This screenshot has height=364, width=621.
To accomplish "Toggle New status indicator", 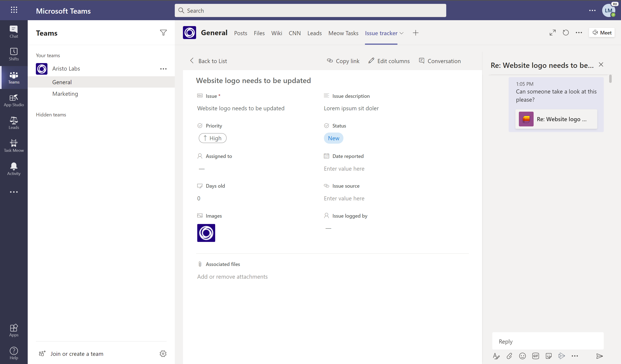I will coord(334,138).
